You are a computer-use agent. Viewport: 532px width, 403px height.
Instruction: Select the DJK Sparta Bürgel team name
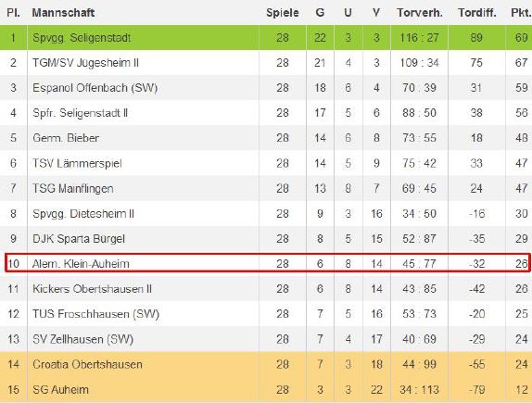tap(79, 239)
